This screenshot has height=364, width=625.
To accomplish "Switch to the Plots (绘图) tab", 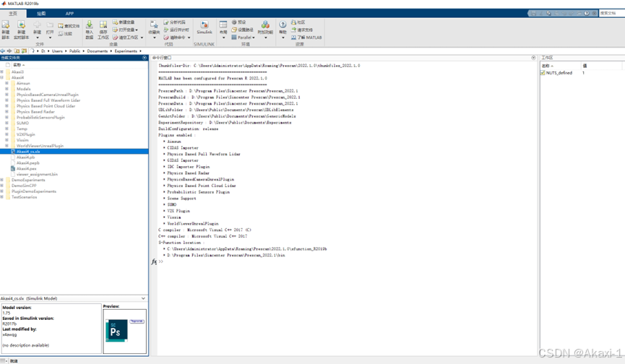I will click(x=41, y=14).
